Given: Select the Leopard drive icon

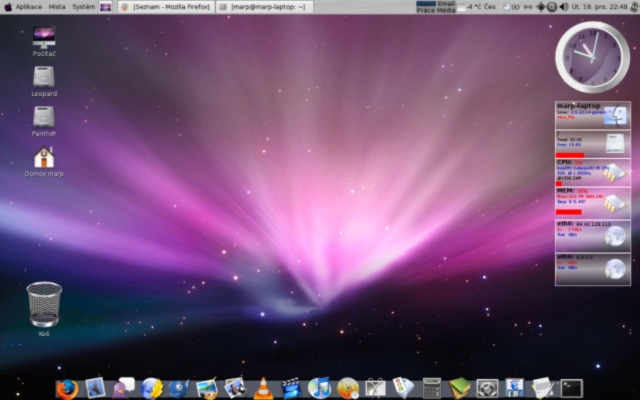Looking at the screenshot, I should [44, 81].
